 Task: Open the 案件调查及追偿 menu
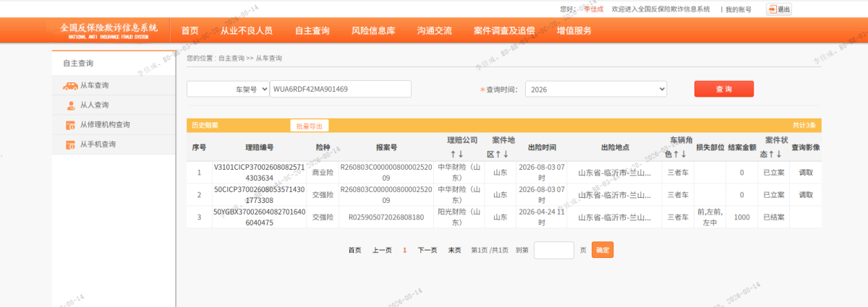point(504,30)
